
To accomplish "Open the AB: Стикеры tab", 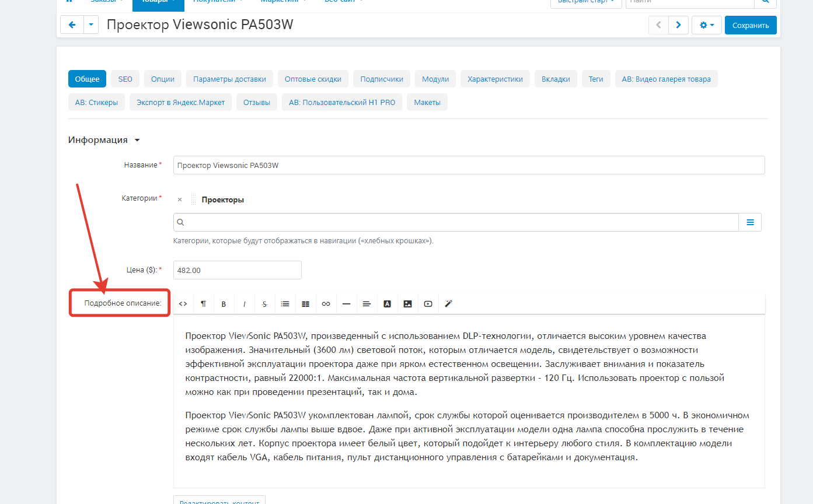I will click(x=96, y=103).
